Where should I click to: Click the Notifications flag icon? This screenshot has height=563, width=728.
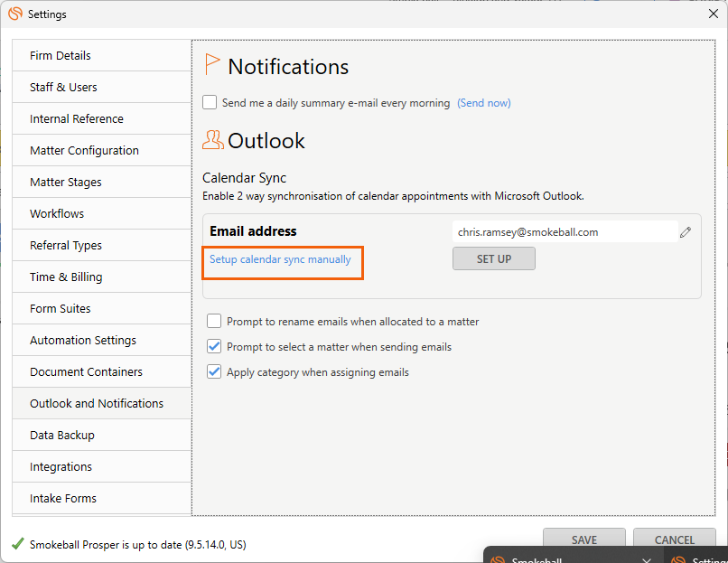(211, 64)
